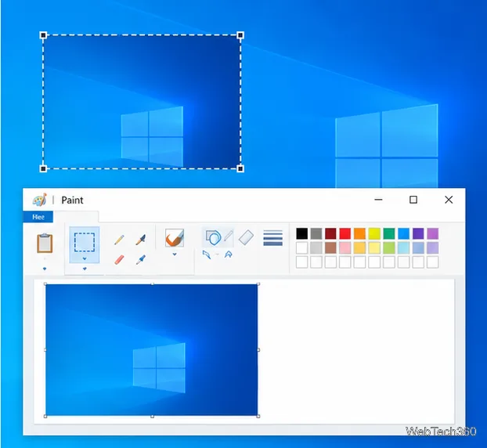
Task: Pick the light gray swatch in second row
Action: click(x=316, y=248)
